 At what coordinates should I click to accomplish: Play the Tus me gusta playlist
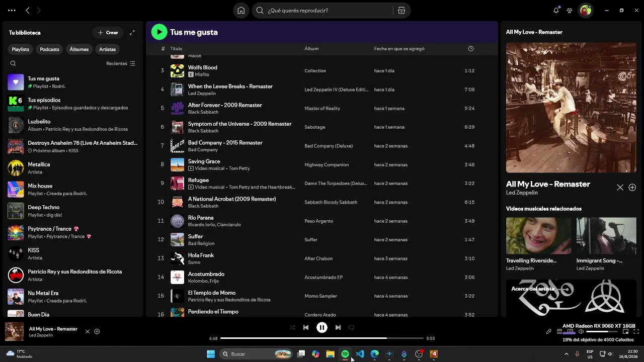click(159, 32)
